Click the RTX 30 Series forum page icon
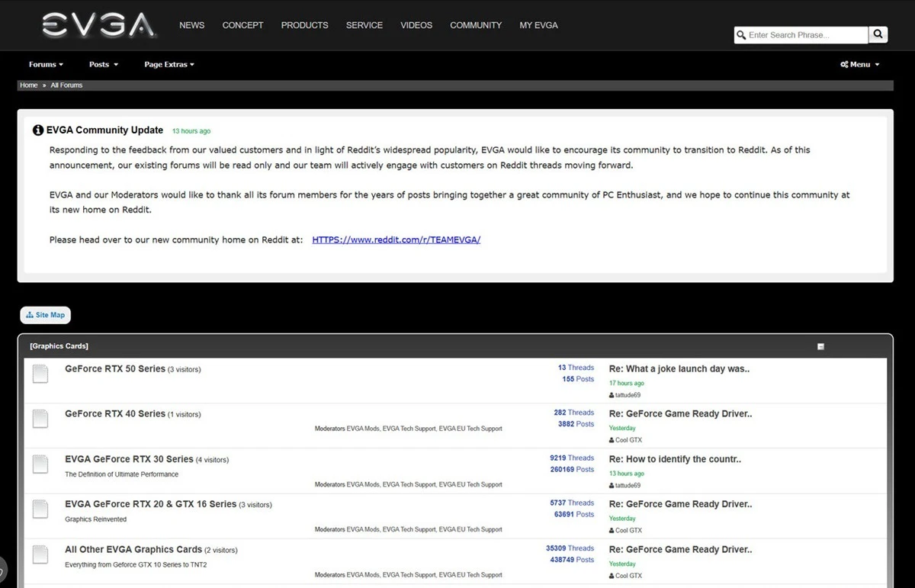The height and width of the screenshot is (588, 915). tap(40, 464)
